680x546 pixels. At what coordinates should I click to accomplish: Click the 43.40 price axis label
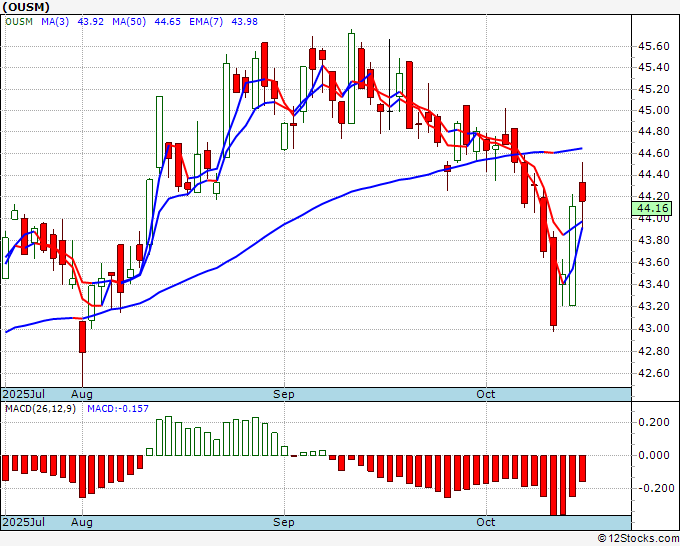[653, 284]
